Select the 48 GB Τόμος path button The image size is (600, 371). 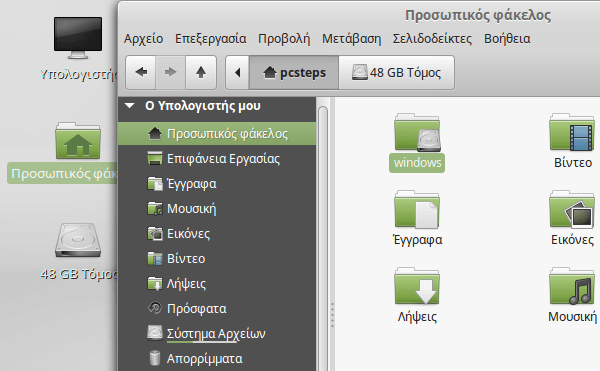click(396, 72)
